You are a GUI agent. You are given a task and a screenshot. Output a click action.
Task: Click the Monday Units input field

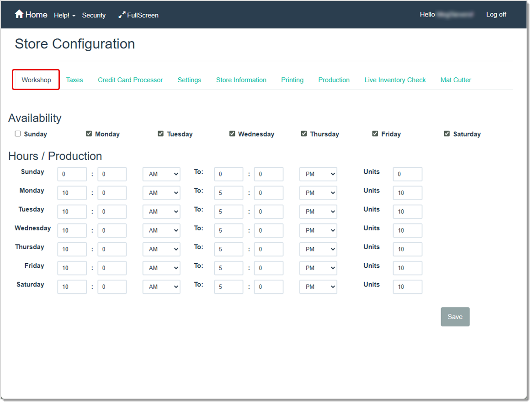(x=407, y=193)
